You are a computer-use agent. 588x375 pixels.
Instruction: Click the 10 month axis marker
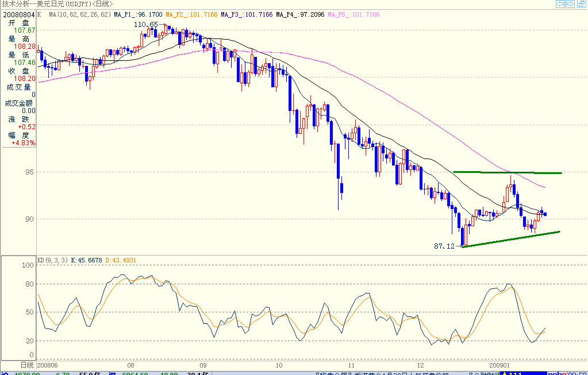(279, 365)
